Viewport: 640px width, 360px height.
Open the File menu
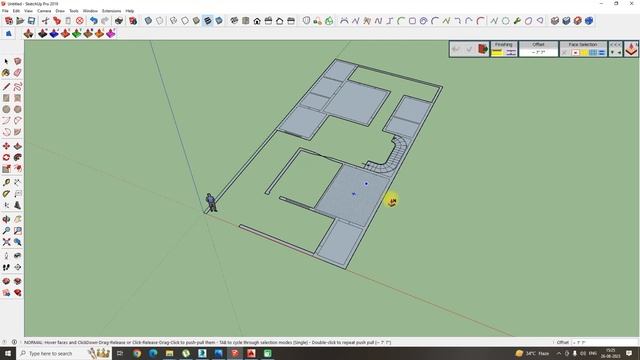pos(5,11)
